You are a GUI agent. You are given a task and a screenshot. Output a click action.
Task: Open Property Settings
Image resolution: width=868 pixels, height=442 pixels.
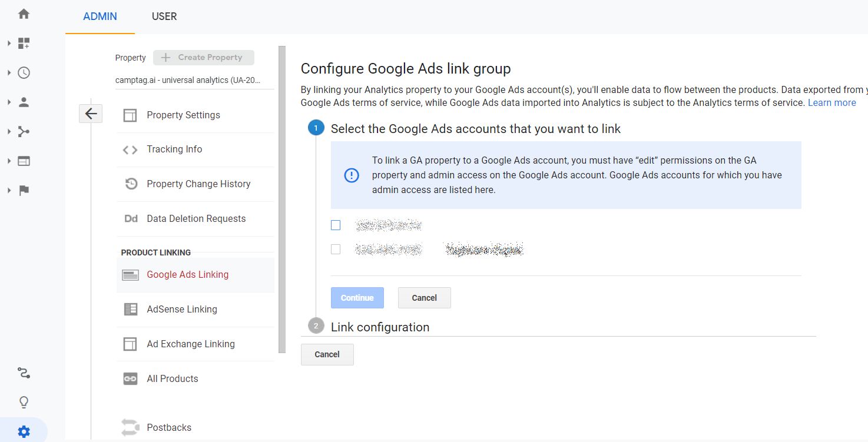click(183, 114)
